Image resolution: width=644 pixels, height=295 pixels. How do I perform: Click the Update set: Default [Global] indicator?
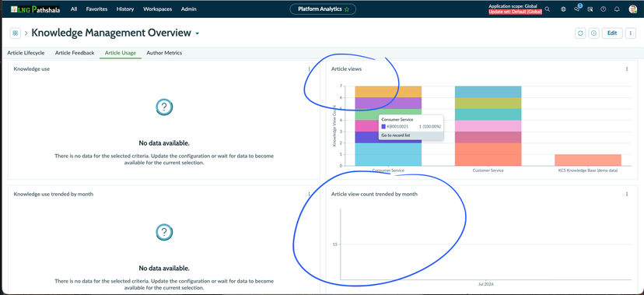click(515, 12)
